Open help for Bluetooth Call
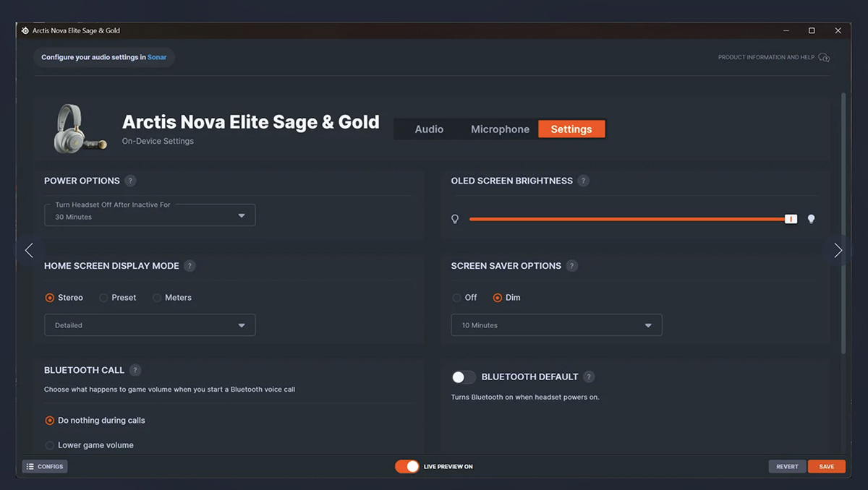The image size is (868, 490). tap(135, 370)
